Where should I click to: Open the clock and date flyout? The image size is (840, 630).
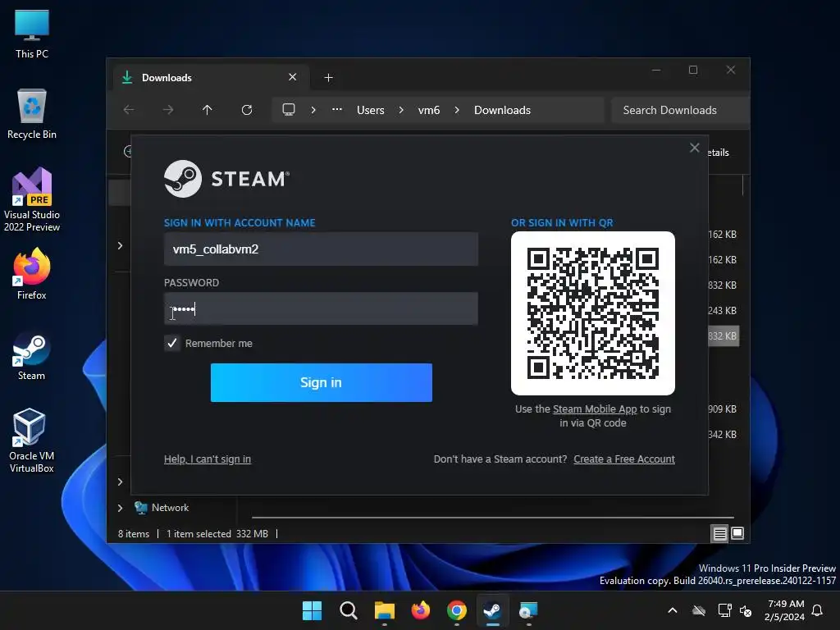click(785, 610)
